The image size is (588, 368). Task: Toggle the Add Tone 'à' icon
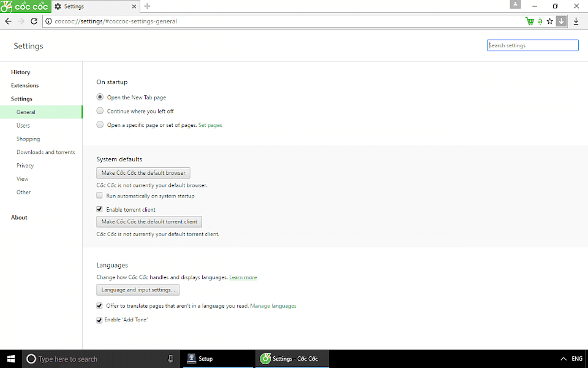coord(540,21)
